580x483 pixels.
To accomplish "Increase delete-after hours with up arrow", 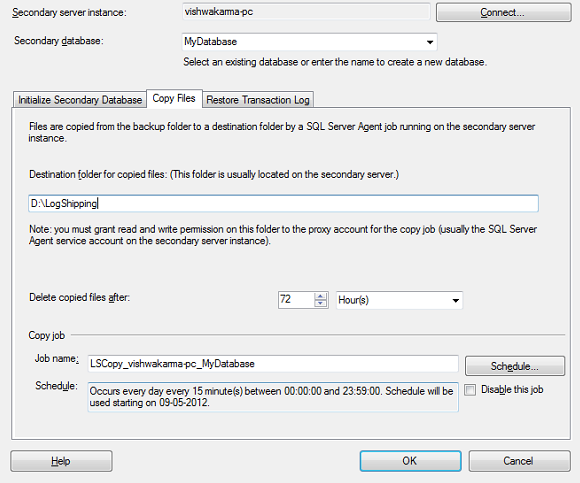I will (x=320, y=296).
